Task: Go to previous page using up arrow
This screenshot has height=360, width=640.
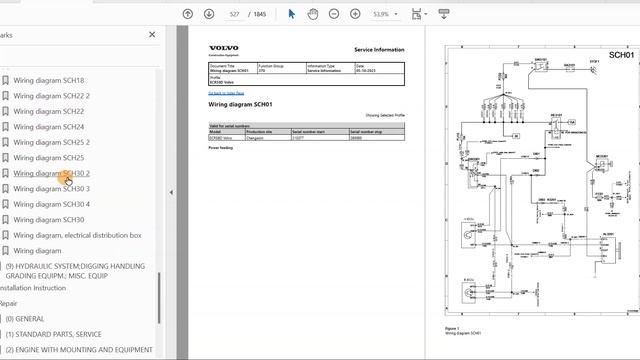Action: point(188,14)
